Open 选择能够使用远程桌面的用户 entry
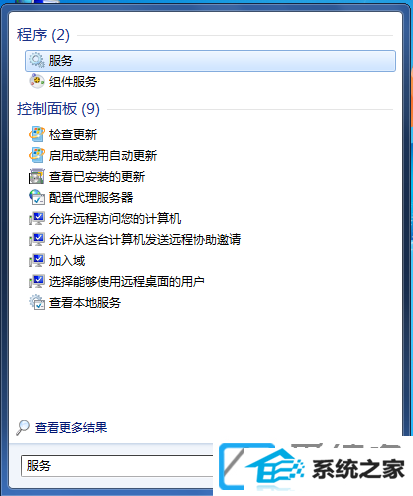The width and height of the screenshot is (413, 496). [127, 282]
